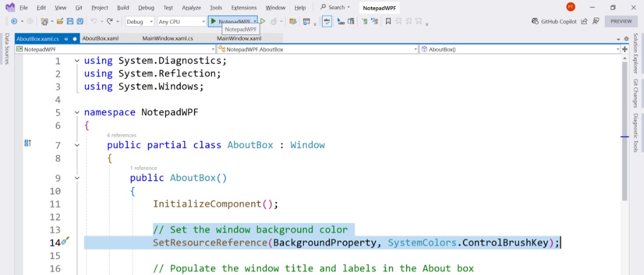Open the Any CPU platform dropdown
The height and width of the screenshot is (275, 644).
pyautogui.click(x=181, y=21)
